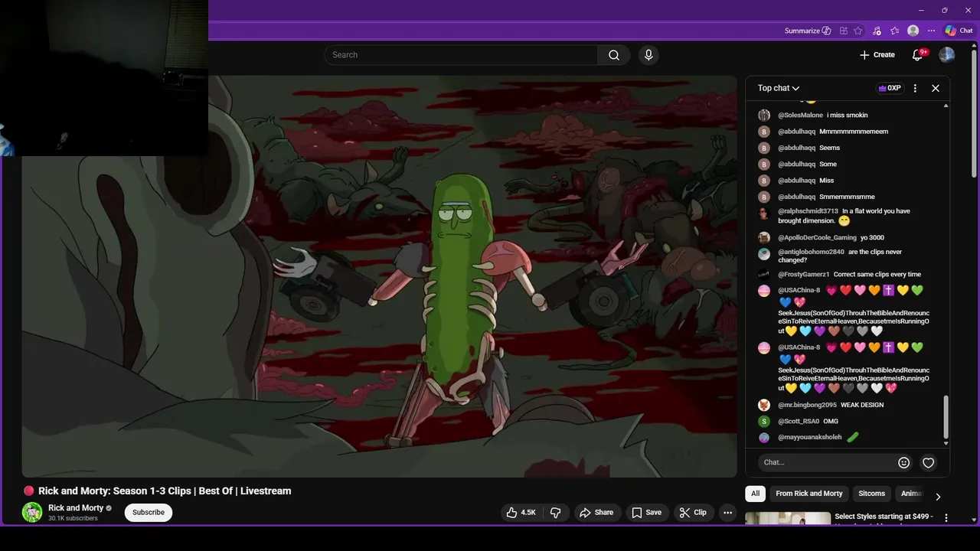Click the search magnifier button

point(614,55)
